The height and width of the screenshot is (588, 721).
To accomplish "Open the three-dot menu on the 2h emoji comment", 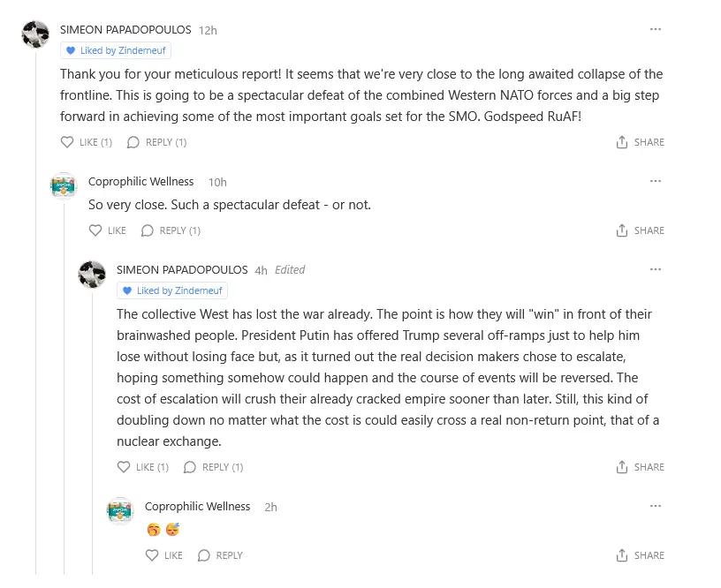I will (x=655, y=506).
